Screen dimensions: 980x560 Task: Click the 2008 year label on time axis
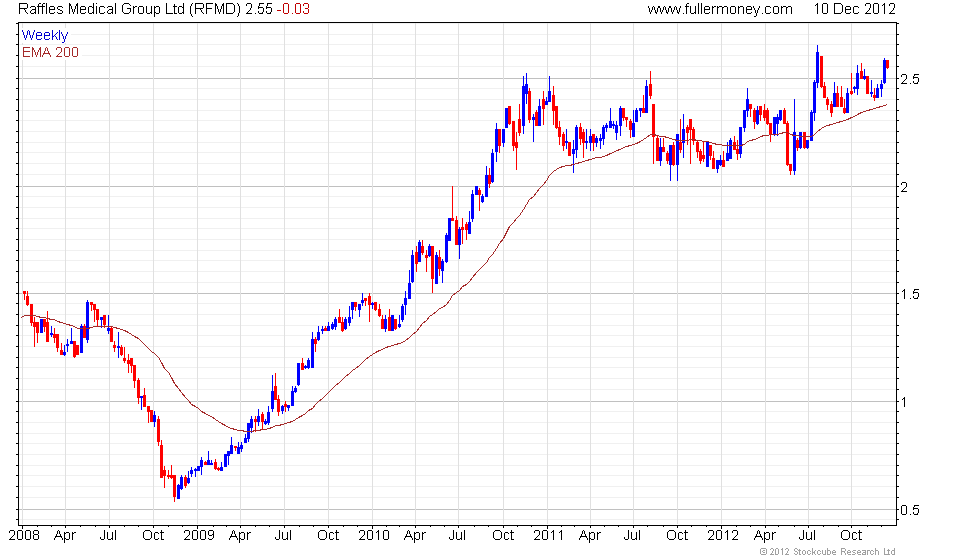24,535
